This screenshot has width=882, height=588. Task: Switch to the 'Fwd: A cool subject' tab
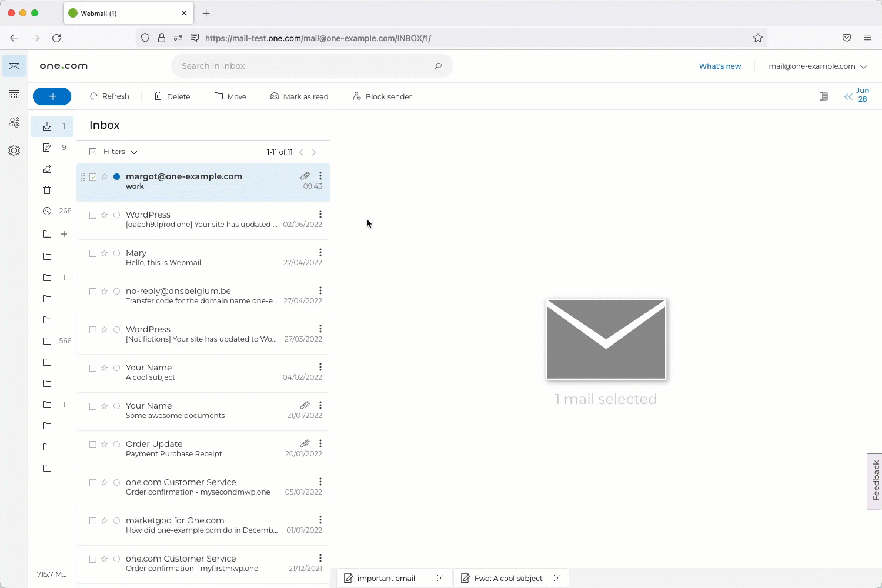point(507,578)
